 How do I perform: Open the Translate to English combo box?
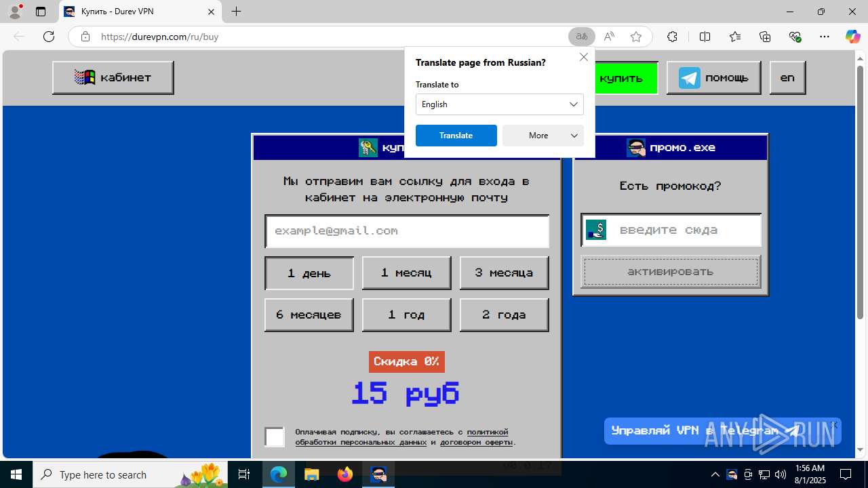tap(499, 104)
